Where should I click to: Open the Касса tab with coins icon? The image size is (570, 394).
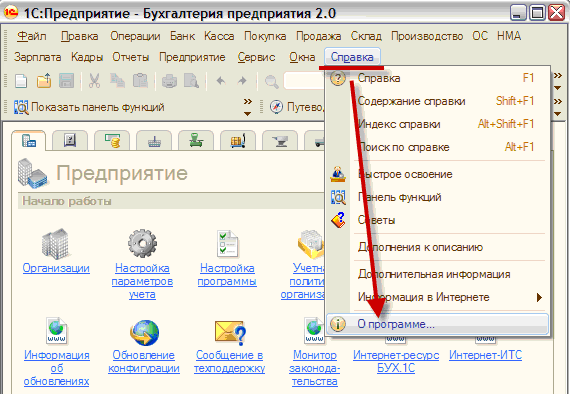coord(112,140)
